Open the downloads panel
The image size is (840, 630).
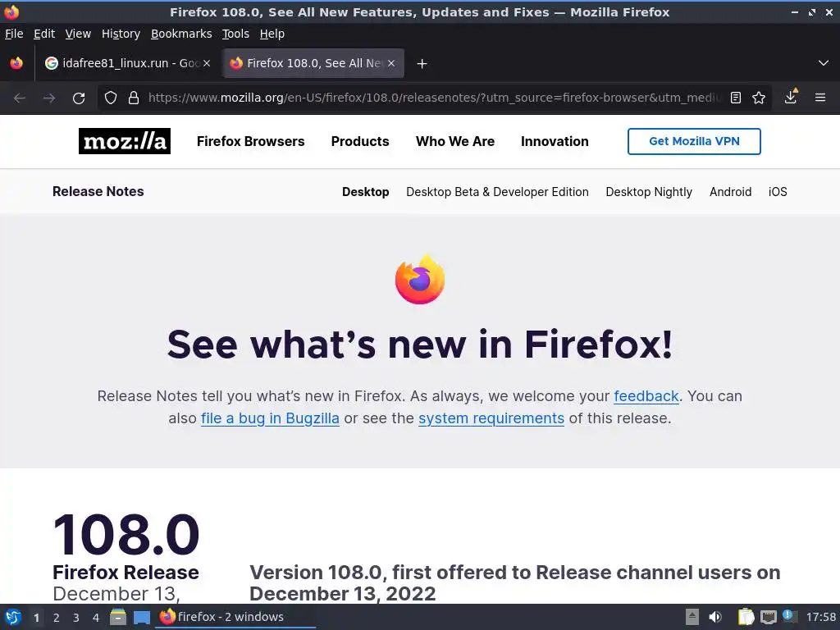click(x=791, y=97)
